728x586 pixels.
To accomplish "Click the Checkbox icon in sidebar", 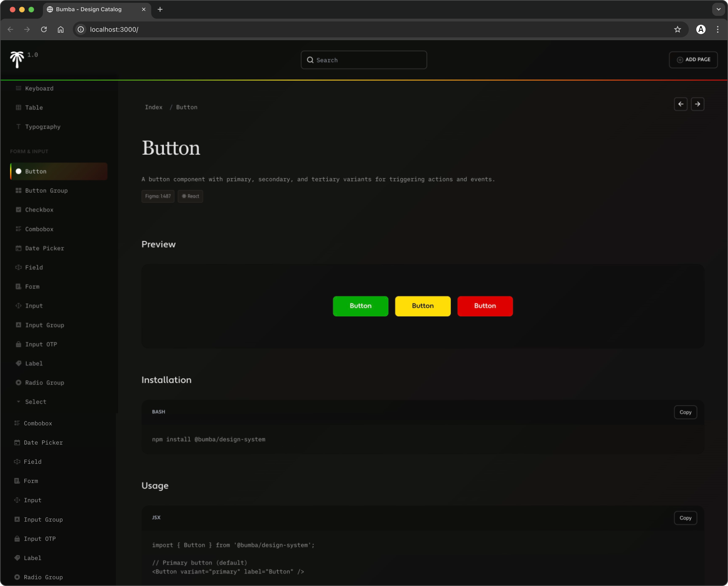I will tap(19, 210).
